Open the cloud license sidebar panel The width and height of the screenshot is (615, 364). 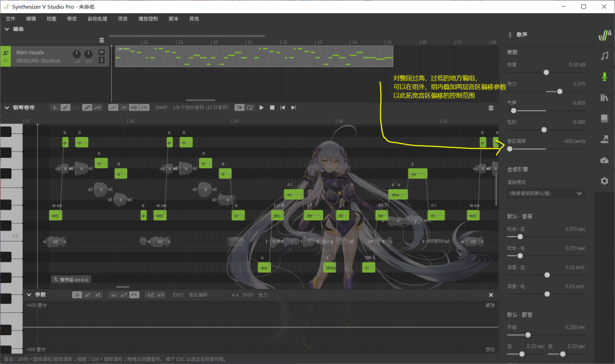(x=604, y=160)
